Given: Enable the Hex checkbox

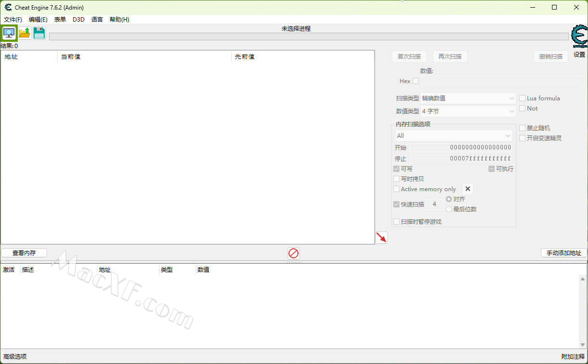Looking at the screenshot, I should click(x=415, y=81).
